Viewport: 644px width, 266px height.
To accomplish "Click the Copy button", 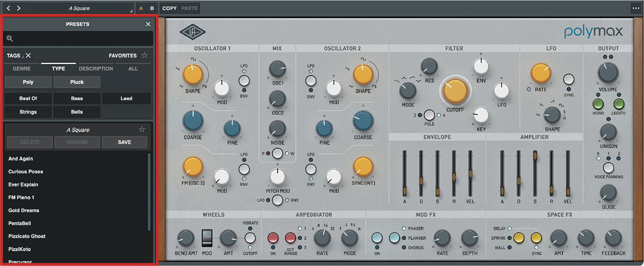I will (170, 9).
